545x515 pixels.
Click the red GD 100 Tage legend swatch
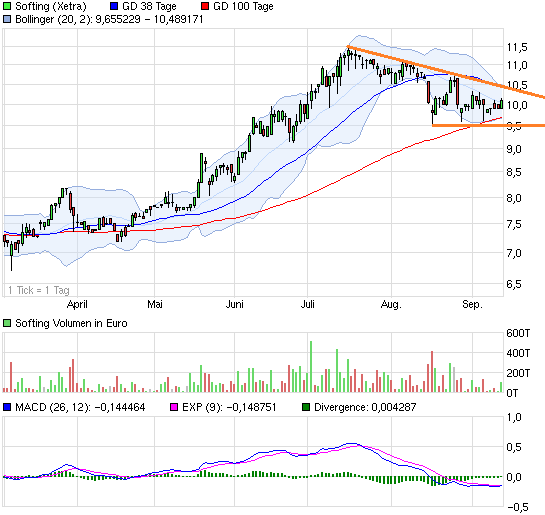pos(205,6)
